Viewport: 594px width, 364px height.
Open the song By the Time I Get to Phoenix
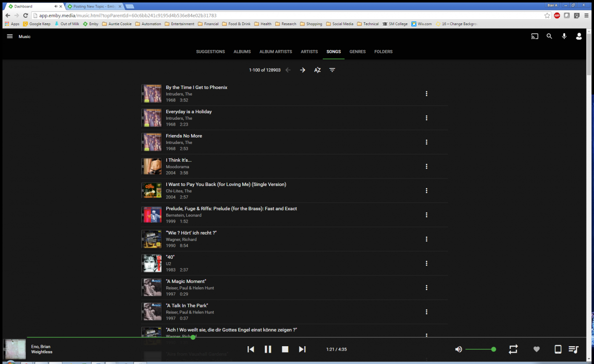(x=197, y=88)
